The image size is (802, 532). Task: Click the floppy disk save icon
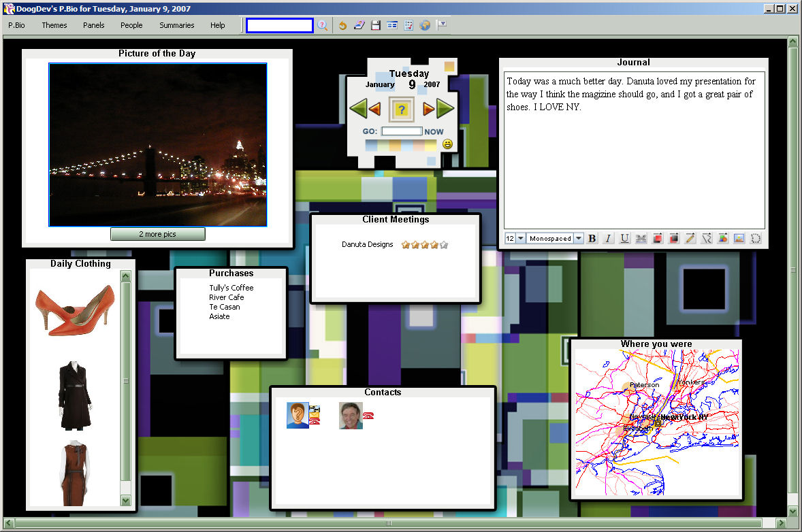click(x=376, y=25)
